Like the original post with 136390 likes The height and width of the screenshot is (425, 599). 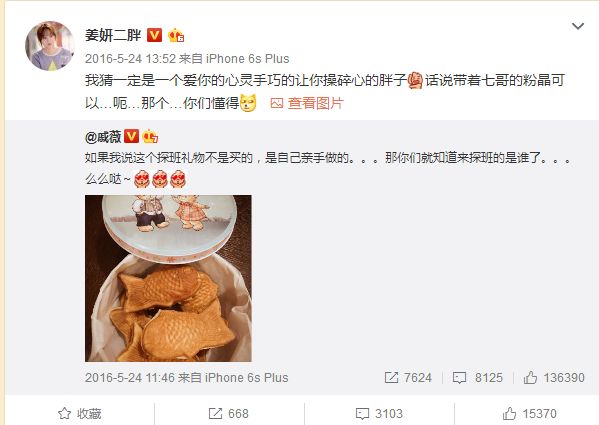click(x=554, y=378)
